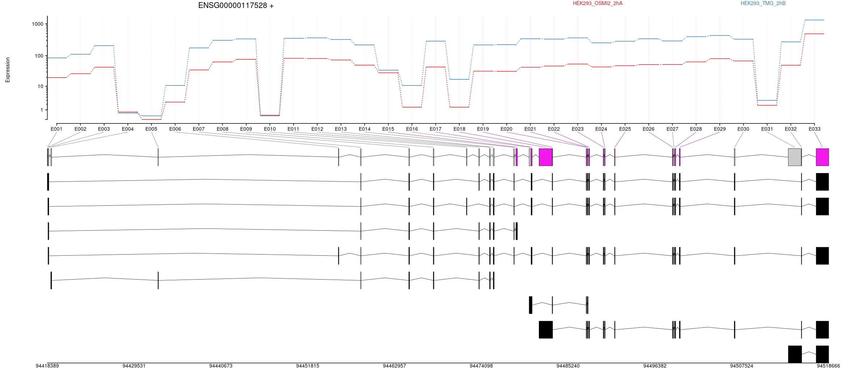
Task: Click exon label E015
Action: pyautogui.click(x=388, y=129)
